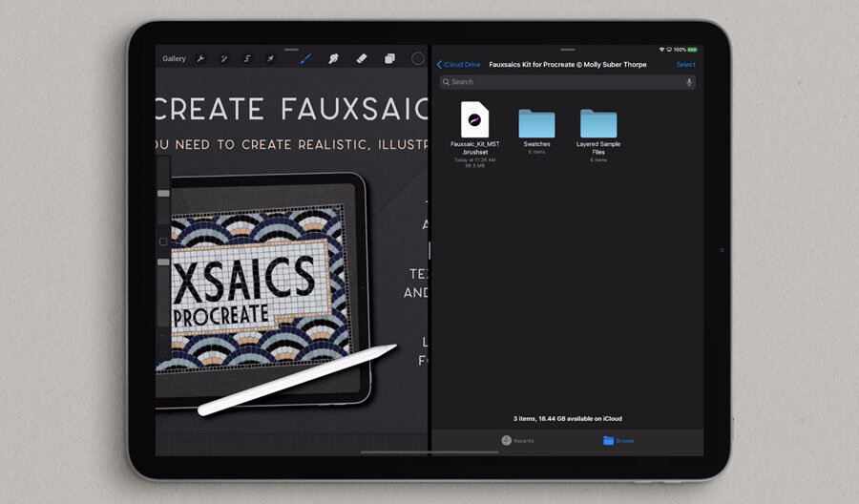Return to the Procreate Gallery
Image resolution: width=859 pixels, height=504 pixels.
[175, 58]
